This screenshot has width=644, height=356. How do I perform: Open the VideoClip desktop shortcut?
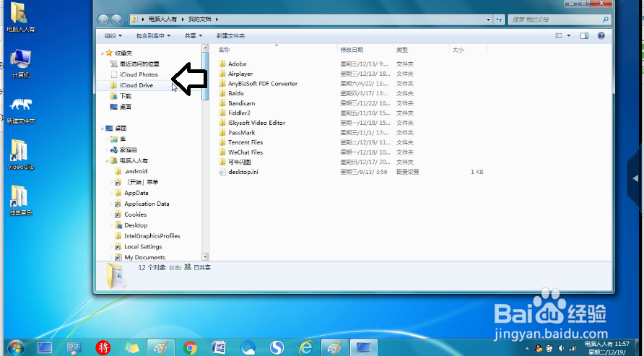click(x=20, y=155)
